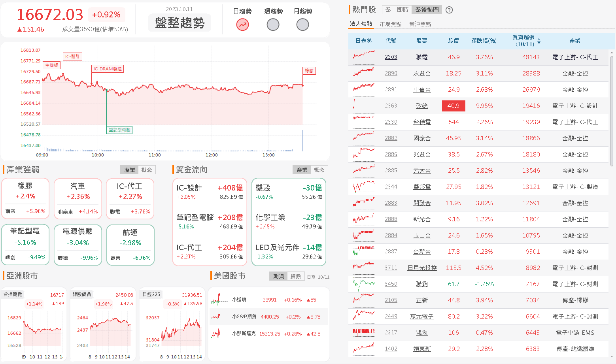Click the 筆記型電腦 marker on index chart
The height and width of the screenshot is (364, 616).
click(x=119, y=130)
